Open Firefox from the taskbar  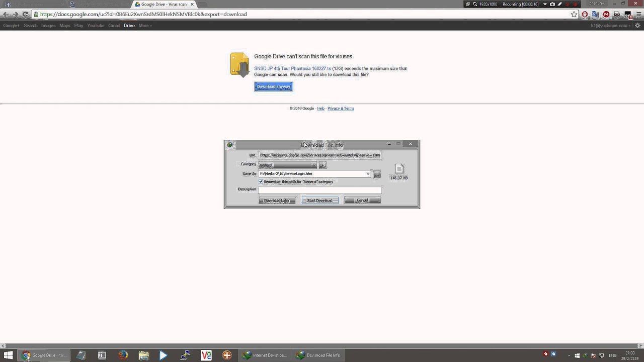(123, 355)
